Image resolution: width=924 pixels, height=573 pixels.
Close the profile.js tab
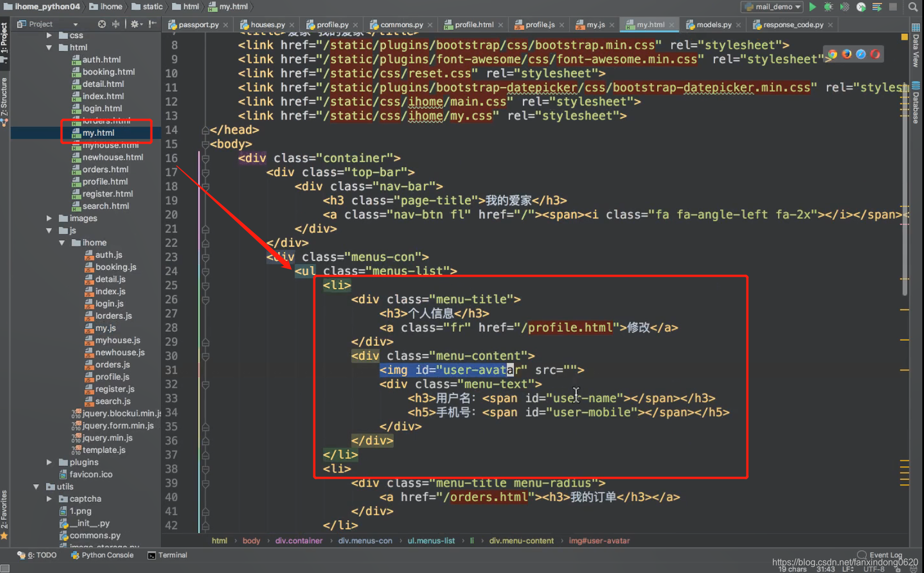[562, 25]
